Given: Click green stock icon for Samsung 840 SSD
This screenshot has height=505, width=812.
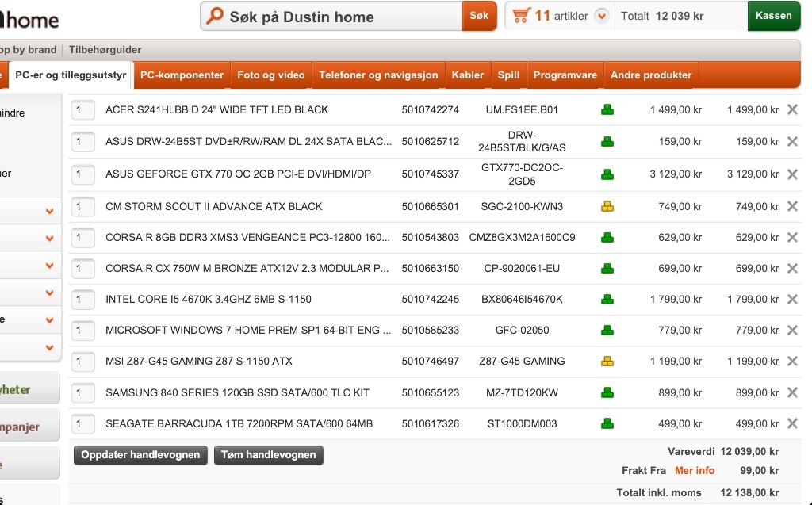Looking at the screenshot, I should click(607, 393).
